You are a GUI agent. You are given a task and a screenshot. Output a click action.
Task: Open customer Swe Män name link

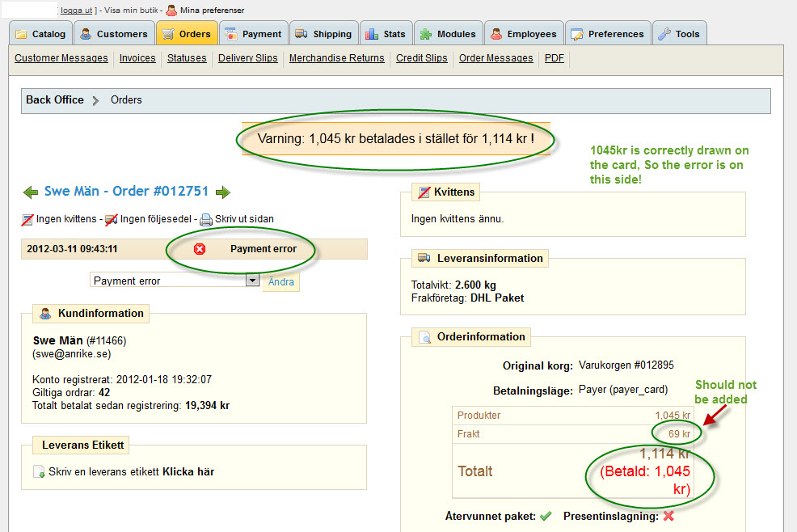tap(58, 340)
